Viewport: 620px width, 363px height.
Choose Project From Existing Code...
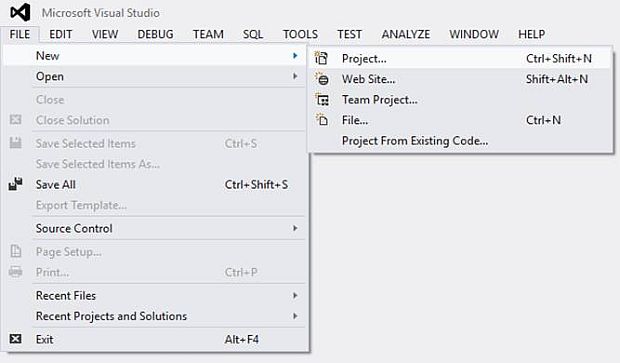(x=460, y=140)
